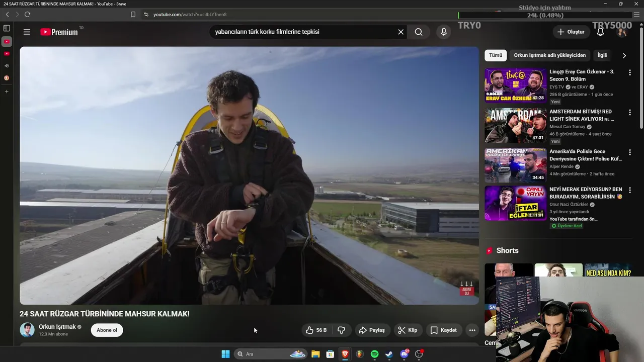
Task: Open FL Studio from taskbar
Action: [360, 354]
